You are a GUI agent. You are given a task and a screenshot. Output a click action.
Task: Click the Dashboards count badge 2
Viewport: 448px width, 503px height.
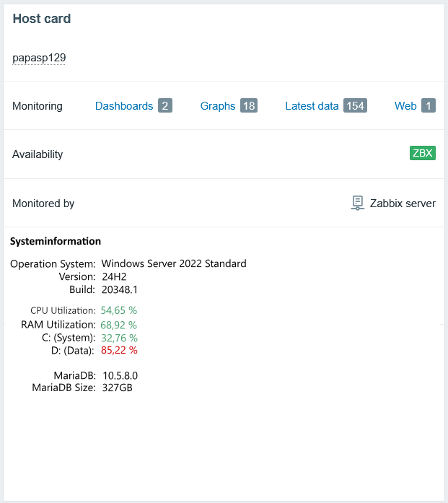click(165, 106)
